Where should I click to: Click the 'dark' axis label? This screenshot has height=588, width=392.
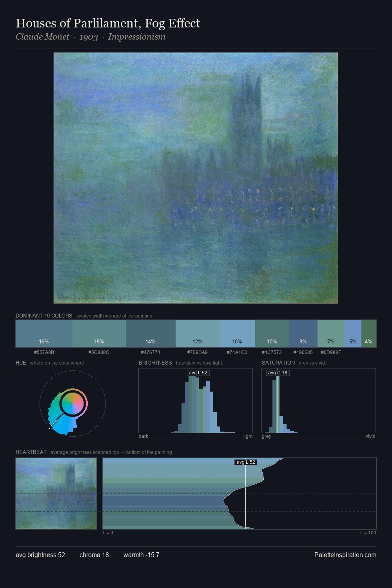tap(143, 436)
